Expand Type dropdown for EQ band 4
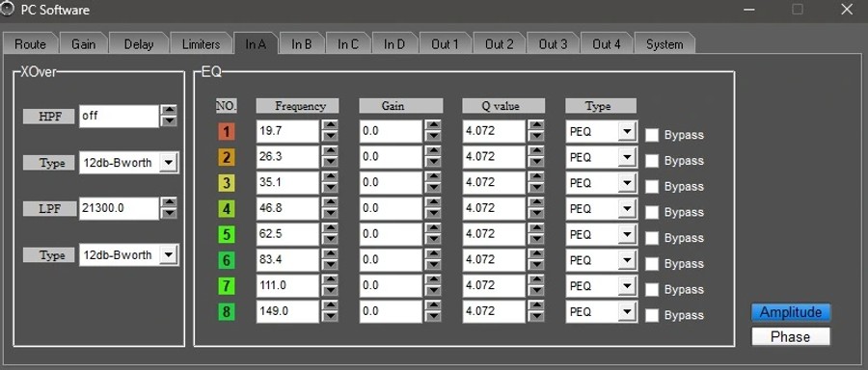The image size is (868, 370). (x=627, y=208)
